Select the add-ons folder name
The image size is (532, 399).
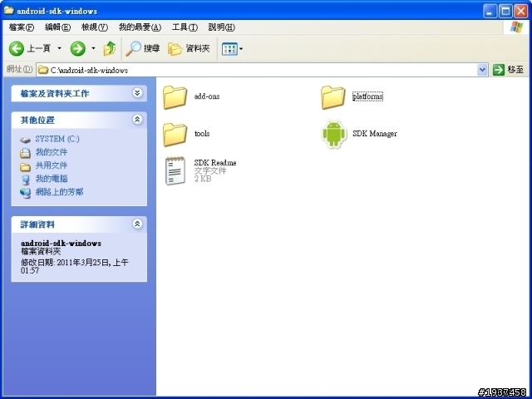pyautogui.click(x=207, y=96)
